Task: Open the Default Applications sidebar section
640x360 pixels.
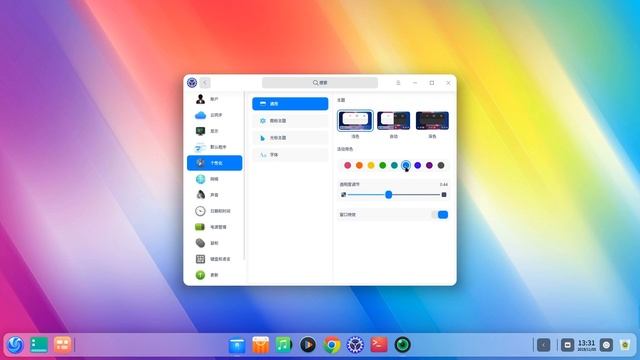Action: 214,147
